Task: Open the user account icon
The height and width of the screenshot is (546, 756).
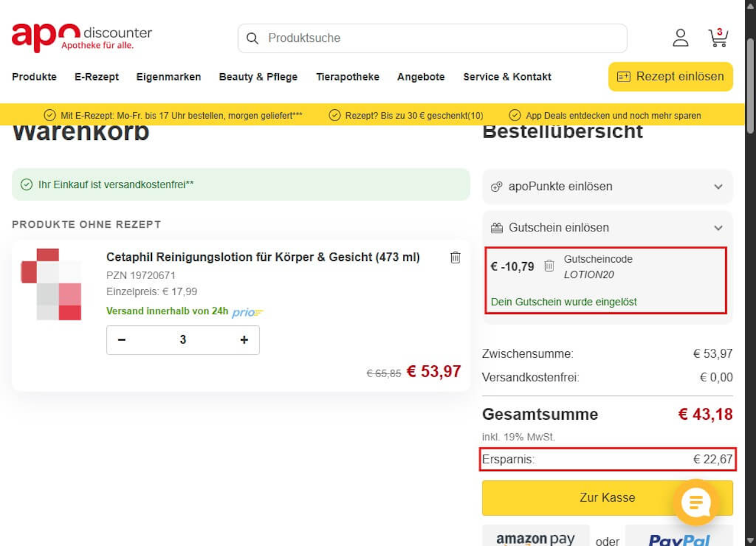Action: (681, 38)
